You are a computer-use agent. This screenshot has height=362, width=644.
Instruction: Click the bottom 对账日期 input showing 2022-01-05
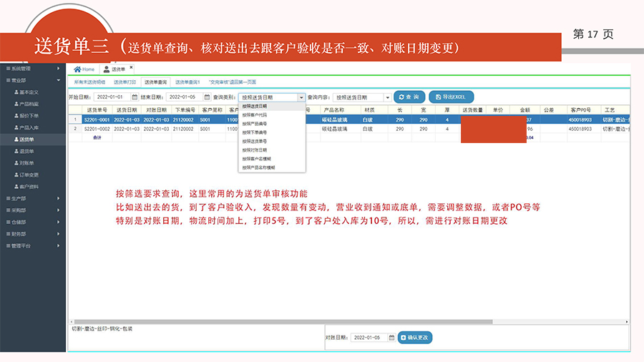369,338
